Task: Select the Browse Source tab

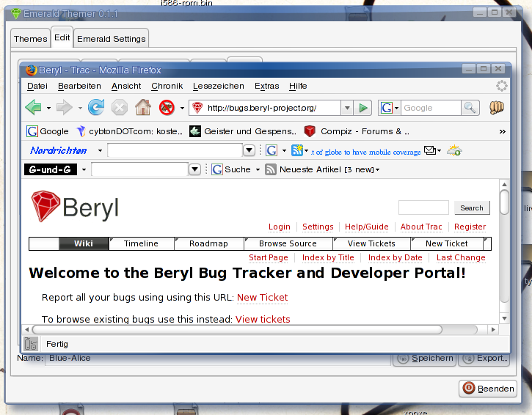Action: (288, 243)
